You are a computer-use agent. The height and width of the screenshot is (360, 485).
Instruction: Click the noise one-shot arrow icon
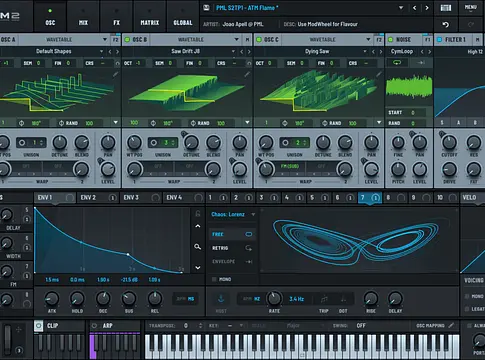(421, 63)
